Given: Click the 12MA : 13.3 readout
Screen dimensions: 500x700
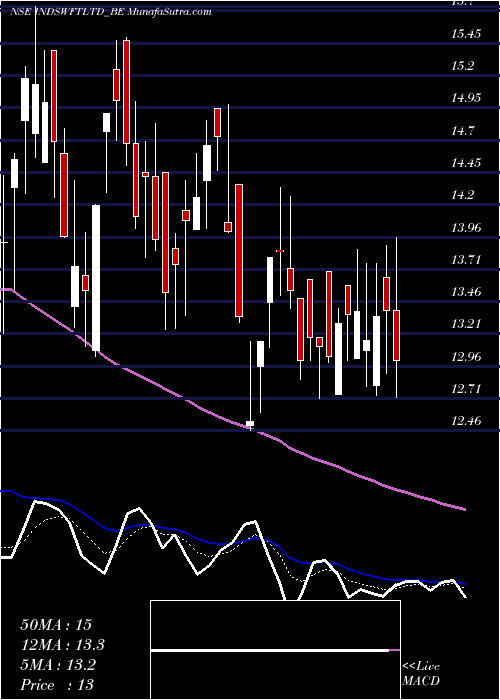Looking at the screenshot, I should point(62,645).
